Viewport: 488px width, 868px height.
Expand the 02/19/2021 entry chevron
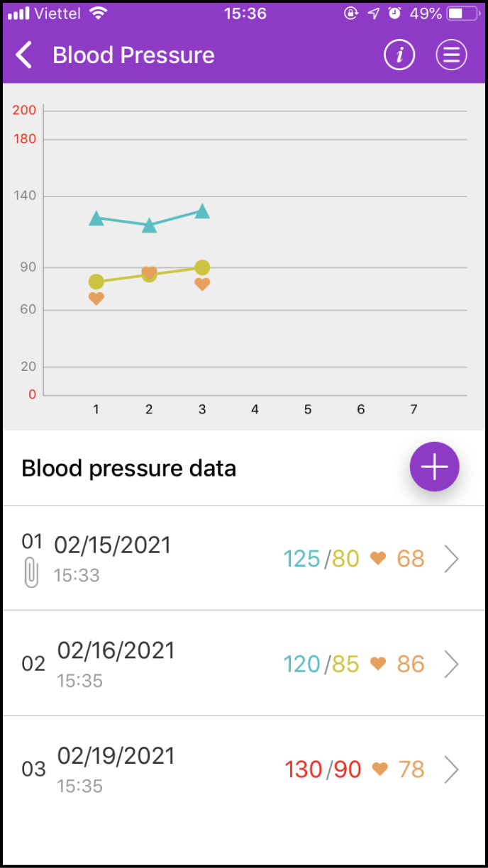pyautogui.click(x=451, y=769)
